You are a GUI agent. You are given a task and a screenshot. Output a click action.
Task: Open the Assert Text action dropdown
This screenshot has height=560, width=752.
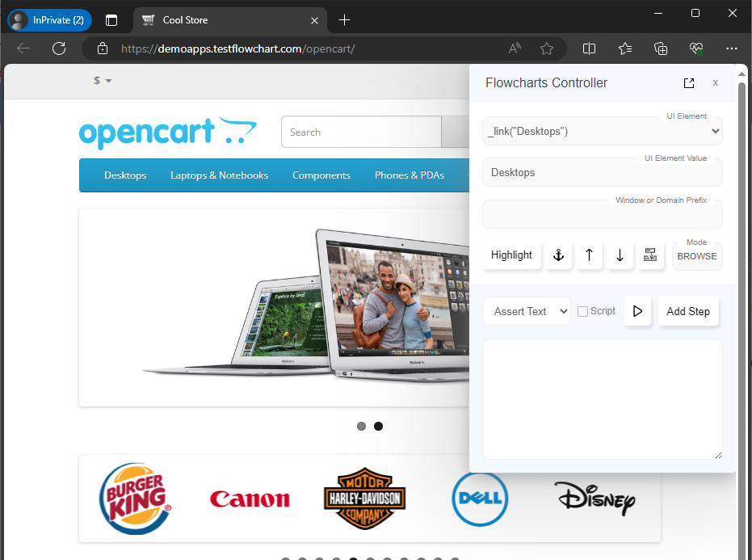click(x=526, y=311)
